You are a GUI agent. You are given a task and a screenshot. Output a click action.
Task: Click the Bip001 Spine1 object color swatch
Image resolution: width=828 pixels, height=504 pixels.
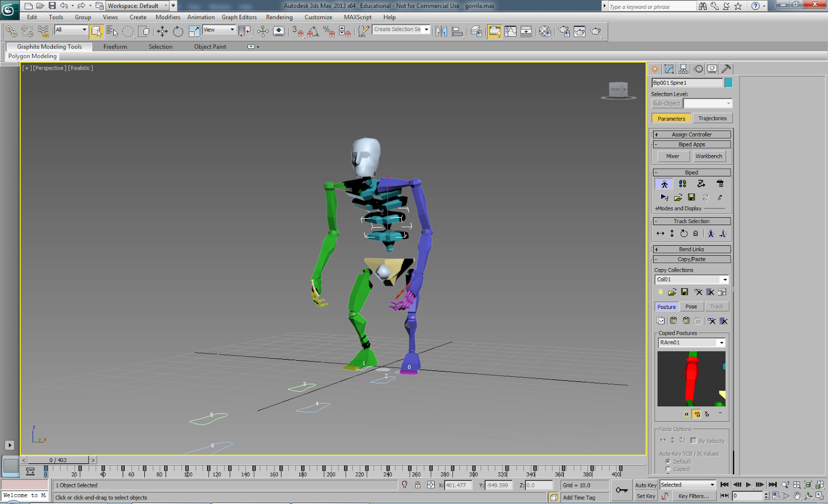(729, 83)
